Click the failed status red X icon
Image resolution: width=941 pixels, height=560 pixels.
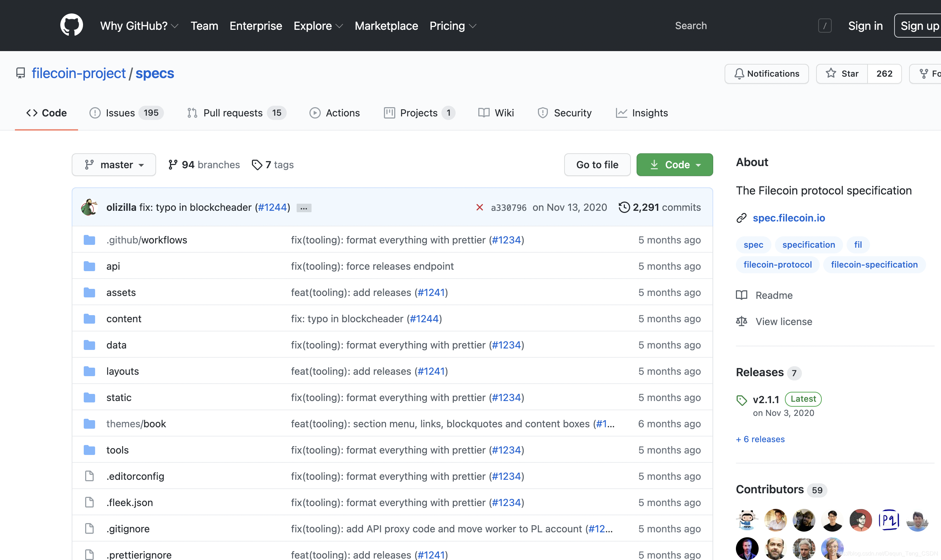480,207
